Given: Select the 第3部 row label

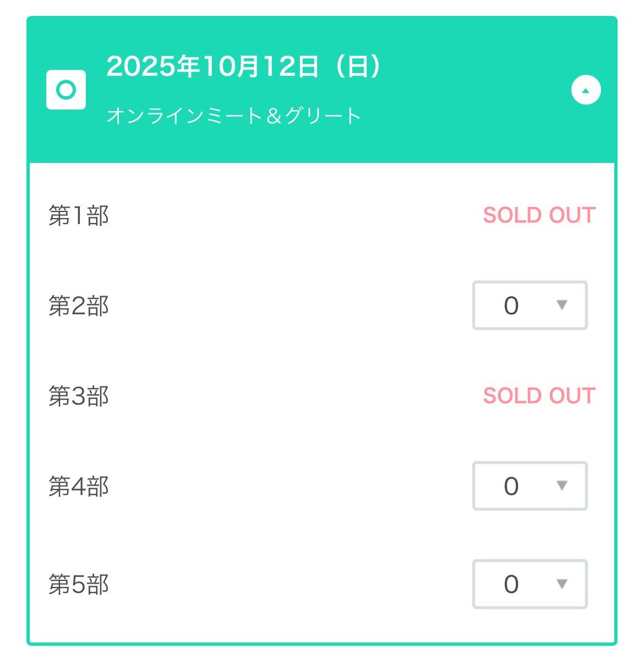Looking at the screenshot, I should [x=79, y=396].
